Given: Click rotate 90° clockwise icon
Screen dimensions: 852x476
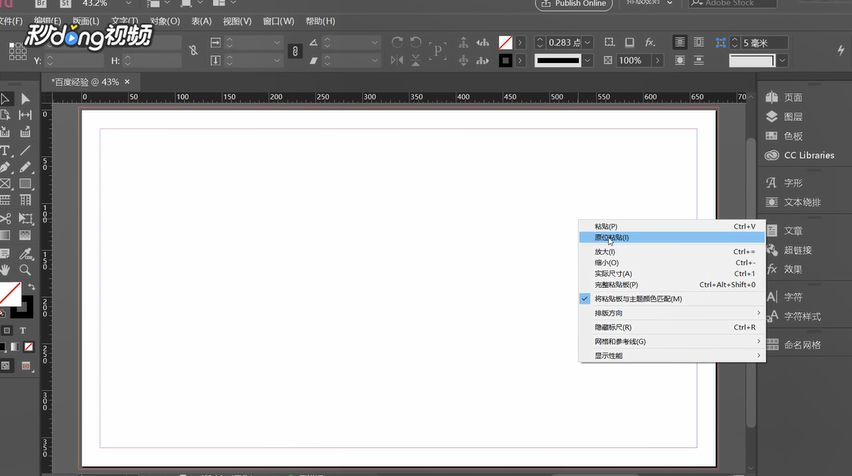Looking at the screenshot, I should tap(397, 42).
